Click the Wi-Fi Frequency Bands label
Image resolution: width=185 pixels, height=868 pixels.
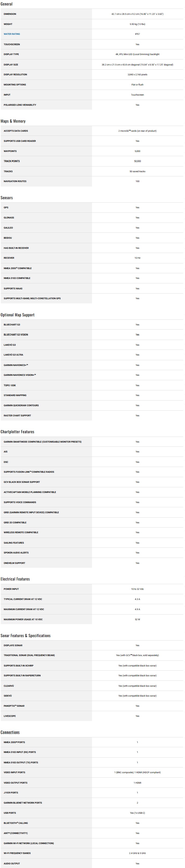point(17,853)
